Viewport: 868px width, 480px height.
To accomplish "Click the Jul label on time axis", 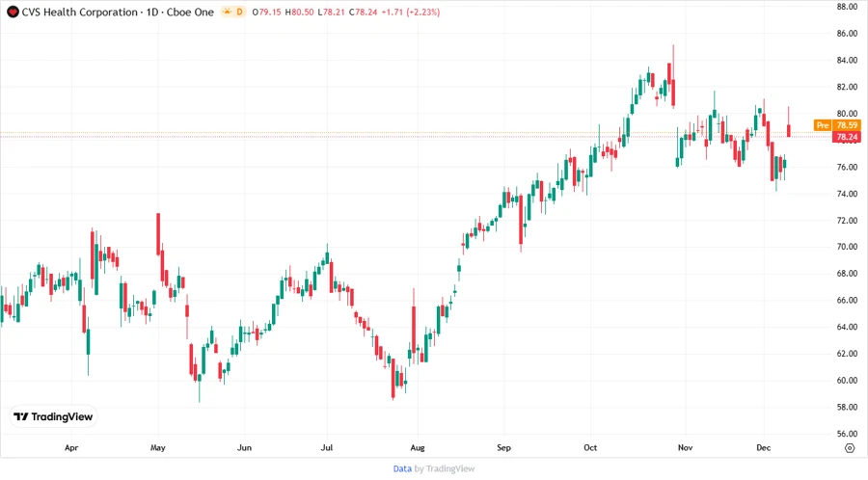I will click(x=327, y=448).
